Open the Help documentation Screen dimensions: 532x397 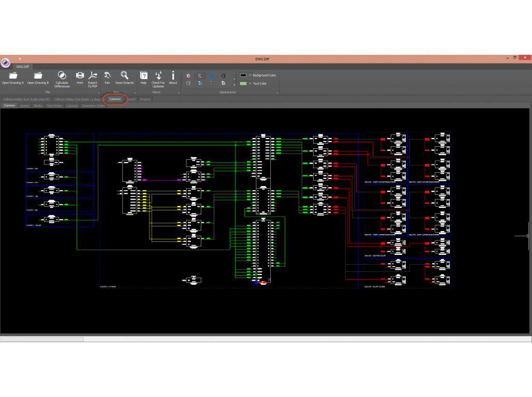tap(143, 78)
